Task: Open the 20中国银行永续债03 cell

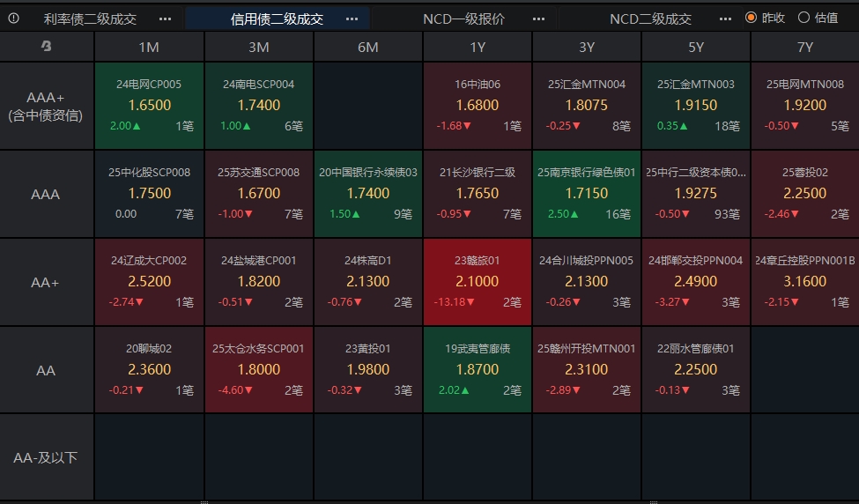Action: tap(368, 194)
